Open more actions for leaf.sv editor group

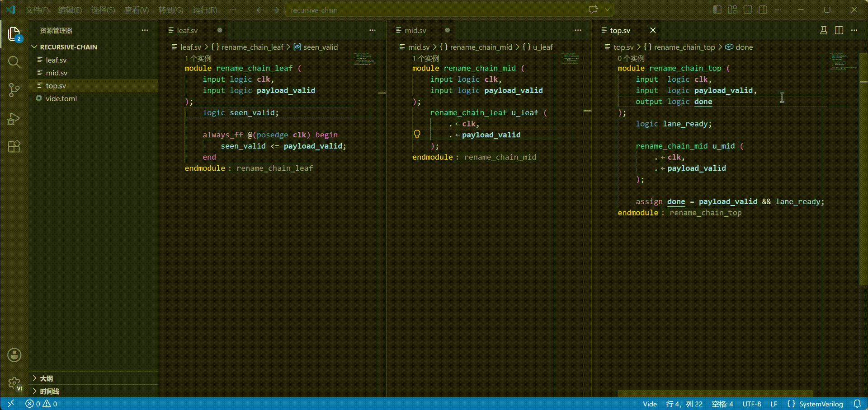coord(373,30)
